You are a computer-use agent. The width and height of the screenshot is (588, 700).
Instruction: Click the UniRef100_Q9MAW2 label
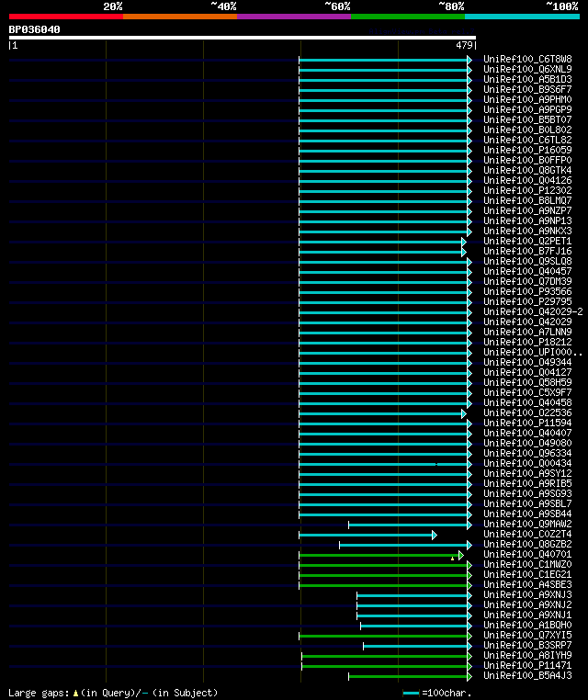click(527, 525)
